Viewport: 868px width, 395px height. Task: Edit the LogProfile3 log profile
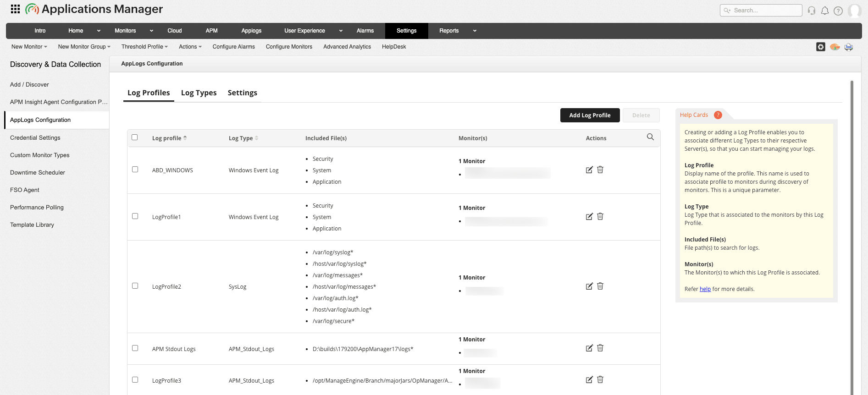(x=589, y=380)
